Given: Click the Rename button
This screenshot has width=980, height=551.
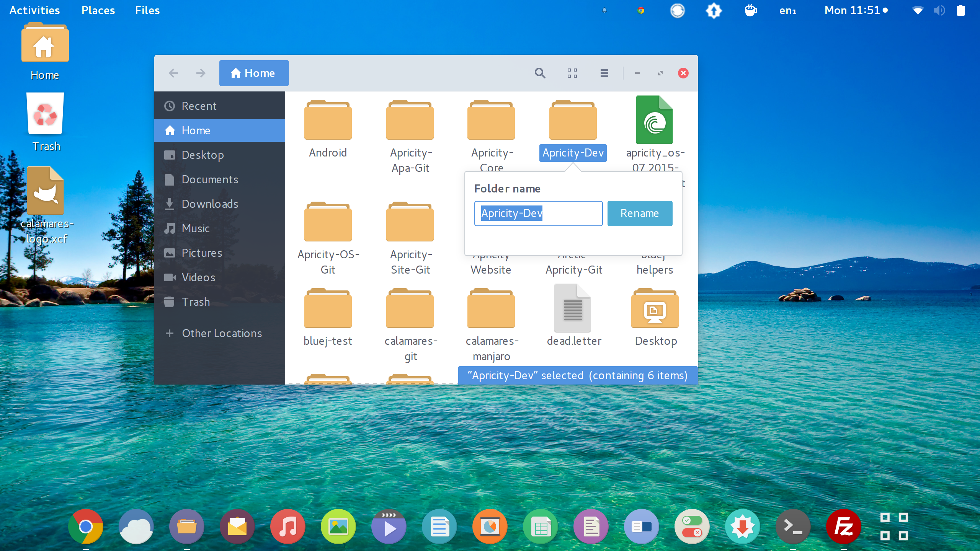Looking at the screenshot, I should tap(639, 213).
